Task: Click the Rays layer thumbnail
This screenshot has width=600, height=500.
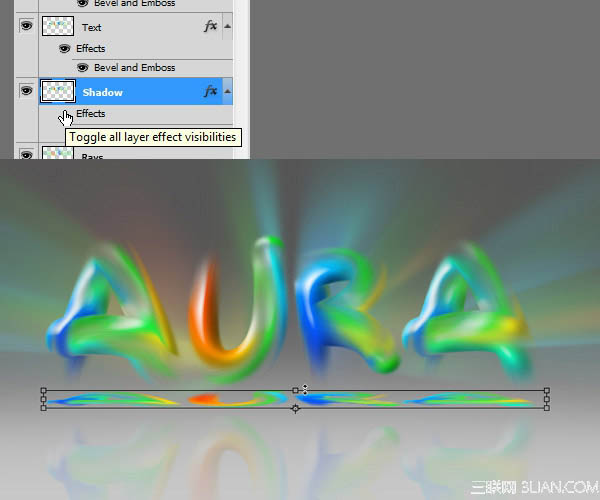Action: tap(58, 153)
